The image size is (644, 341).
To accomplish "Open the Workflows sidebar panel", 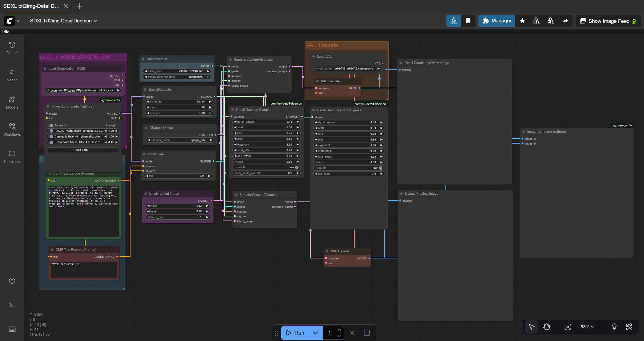I will pos(12,129).
